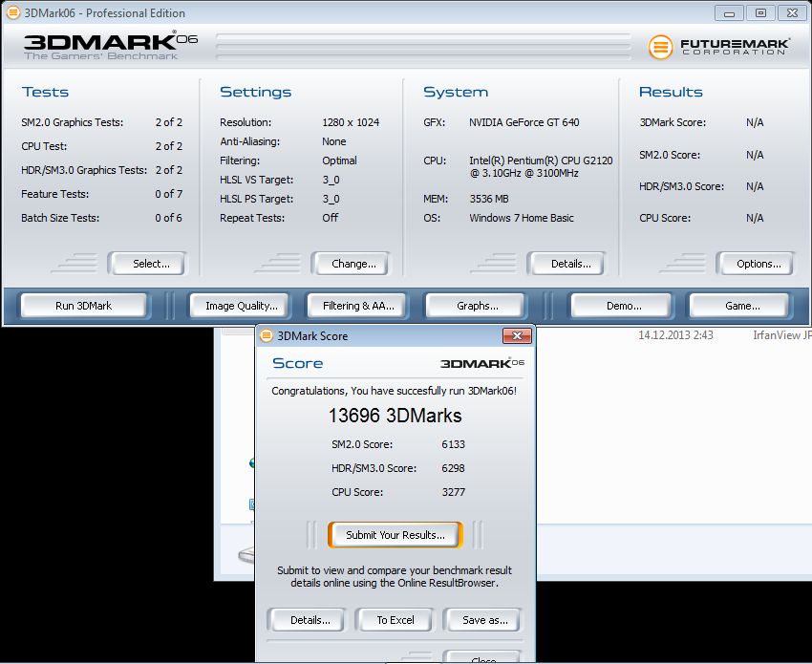
Task: Click the 3DMark06 logo inside the Score dialog
Action: (x=481, y=363)
